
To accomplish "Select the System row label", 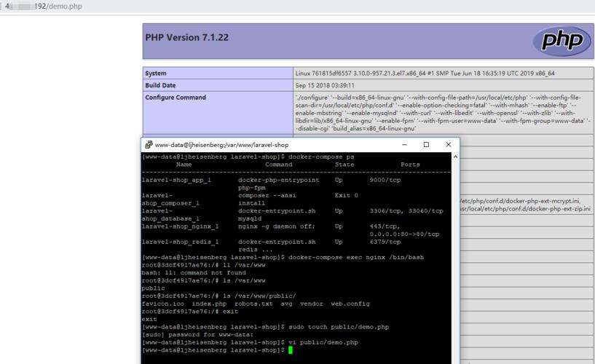I will click(156, 74).
